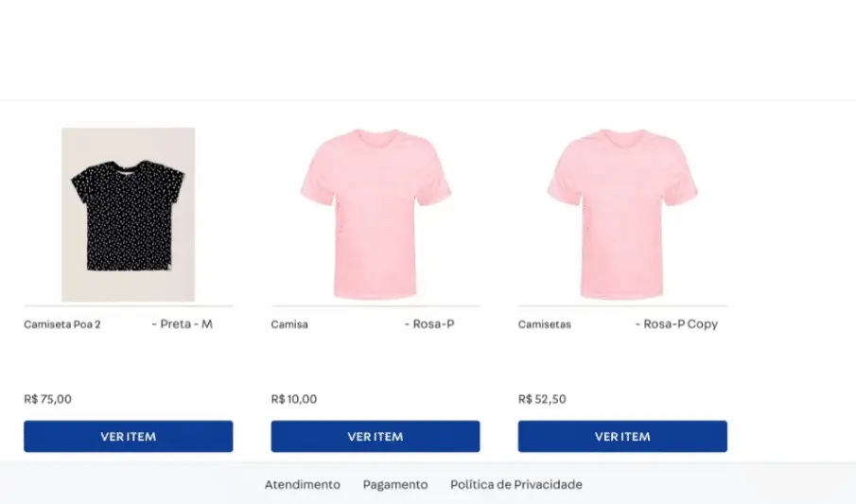
Task: Select the Camisetas Rosa-P Copy product image
Action: (622, 215)
